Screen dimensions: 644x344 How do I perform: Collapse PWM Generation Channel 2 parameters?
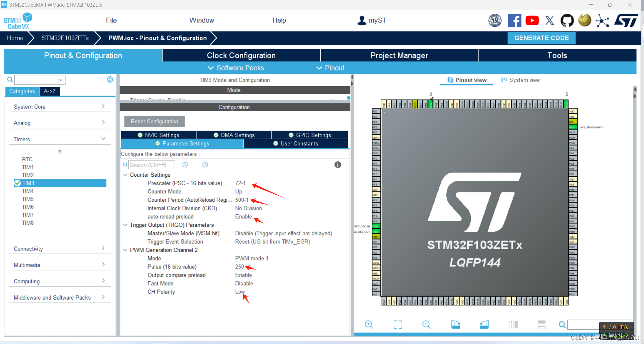(125, 250)
